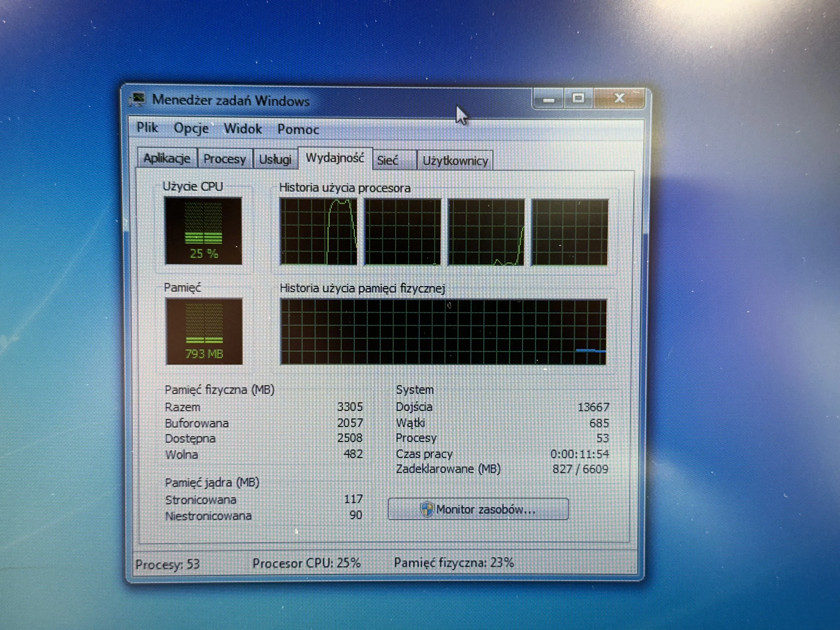Click the physical memory usage history graph

point(443,332)
